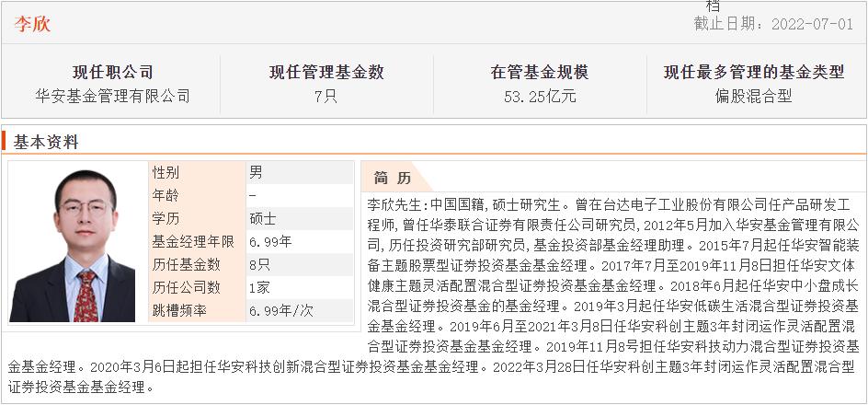Image resolution: width=868 pixels, height=405 pixels.
Task: Select the 现任职公司 heading
Action: click(x=112, y=72)
